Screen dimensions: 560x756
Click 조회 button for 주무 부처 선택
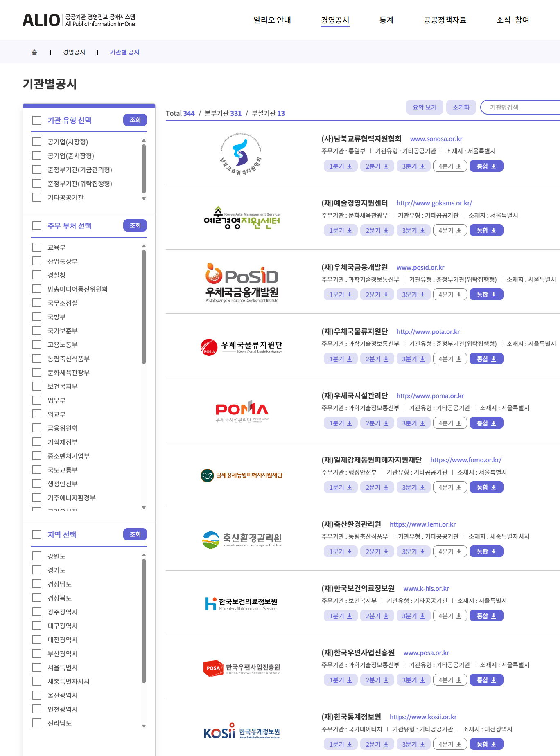click(x=135, y=225)
